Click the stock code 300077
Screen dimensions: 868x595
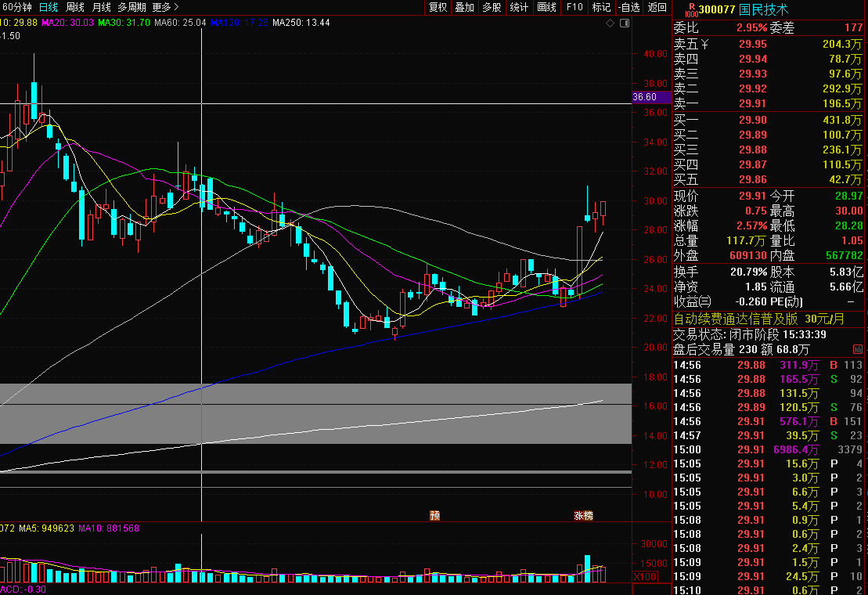click(x=717, y=10)
